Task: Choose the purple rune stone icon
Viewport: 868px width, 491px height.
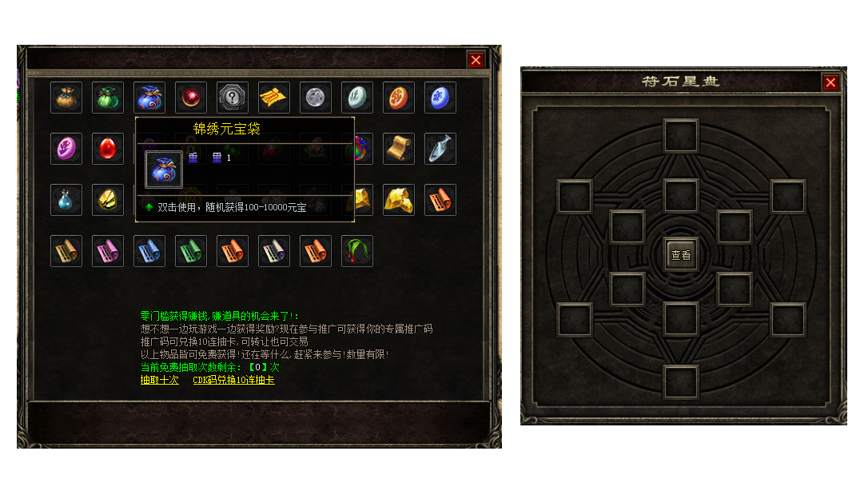Action: [66, 149]
